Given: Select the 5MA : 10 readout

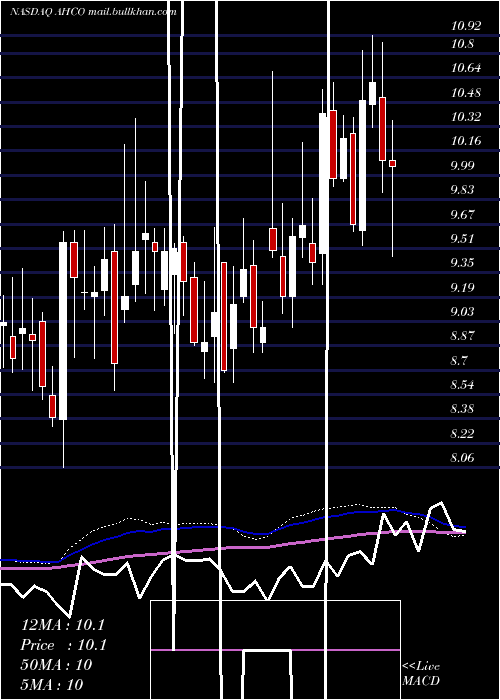Looking at the screenshot, I should click(x=52, y=684).
